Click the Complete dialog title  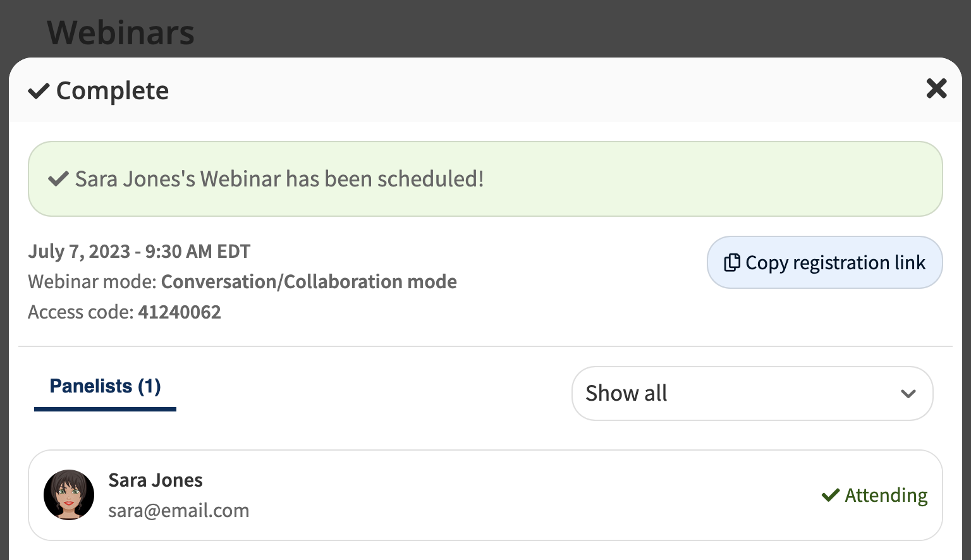pos(113,91)
